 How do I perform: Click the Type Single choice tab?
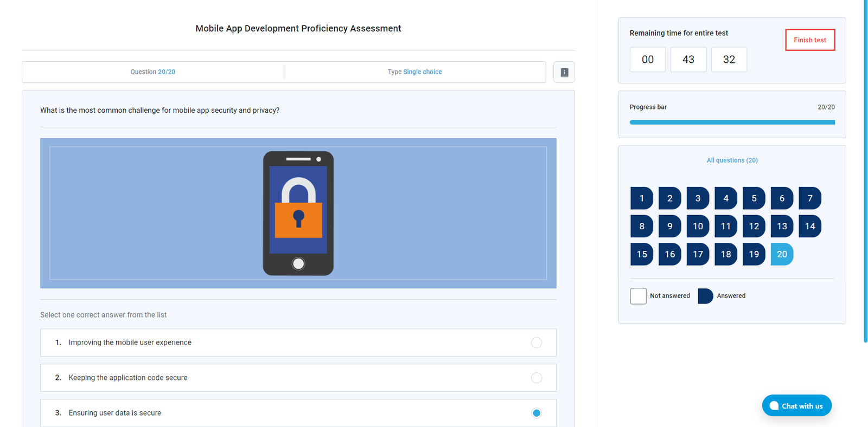tap(414, 72)
